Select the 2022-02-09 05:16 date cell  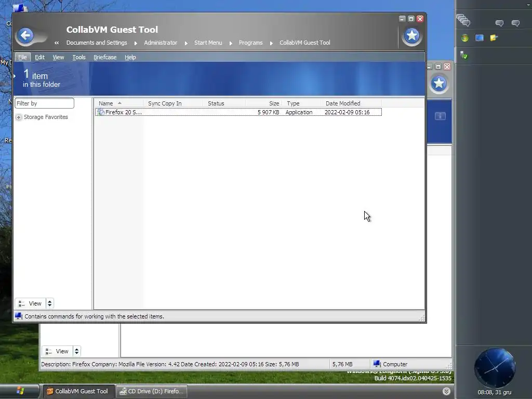click(347, 112)
